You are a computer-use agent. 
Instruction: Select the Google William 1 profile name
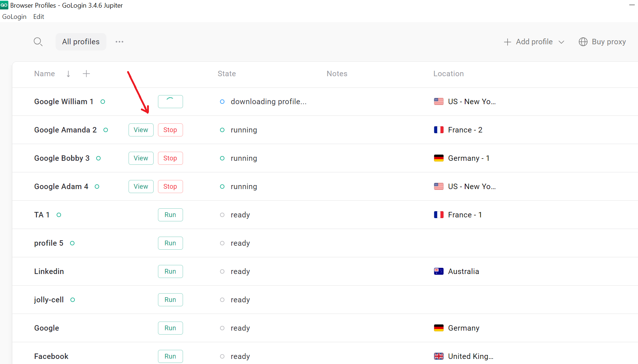(64, 102)
